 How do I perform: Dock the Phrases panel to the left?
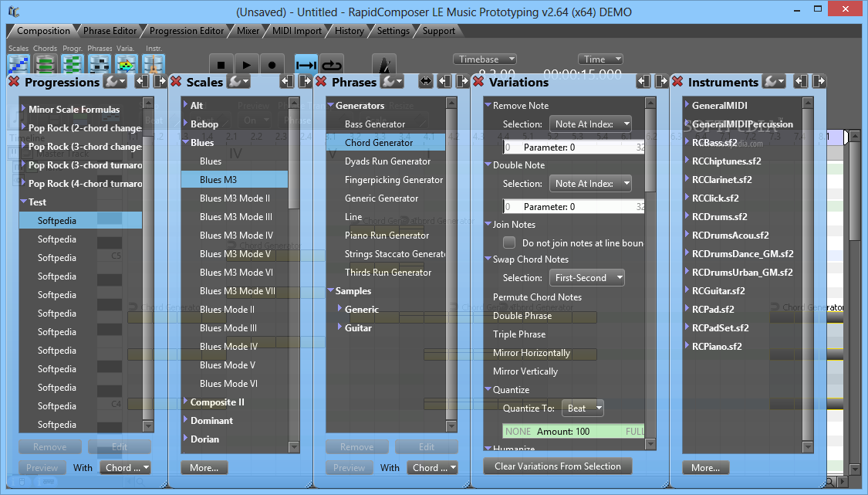pyautogui.click(x=444, y=82)
